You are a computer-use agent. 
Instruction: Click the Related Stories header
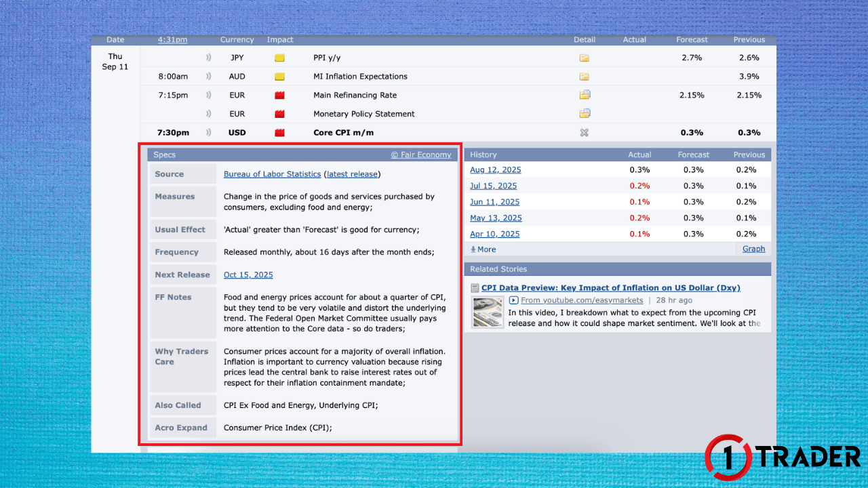pos(618,269)
